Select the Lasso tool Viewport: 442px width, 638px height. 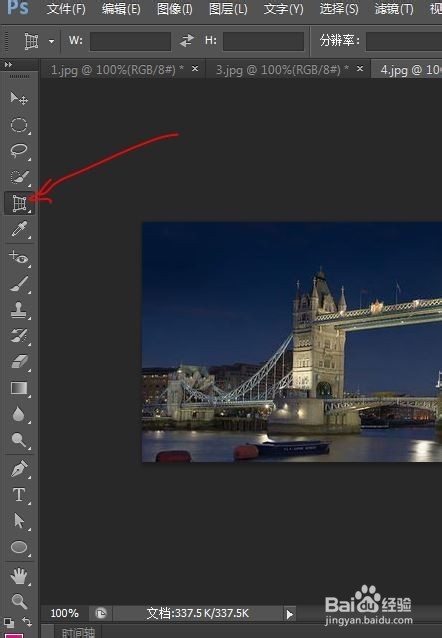pos(19,151)
